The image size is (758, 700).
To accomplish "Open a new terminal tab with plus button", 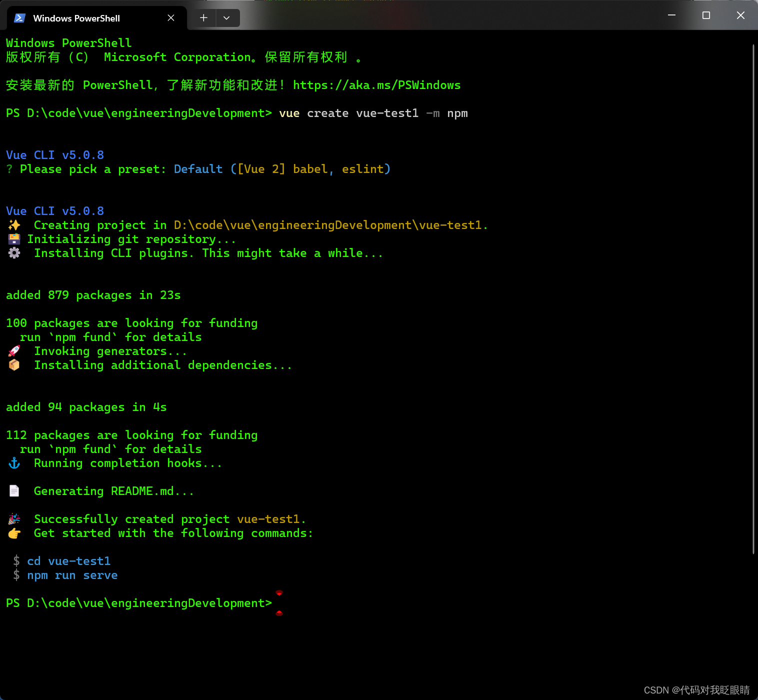I will pos(203,18).
